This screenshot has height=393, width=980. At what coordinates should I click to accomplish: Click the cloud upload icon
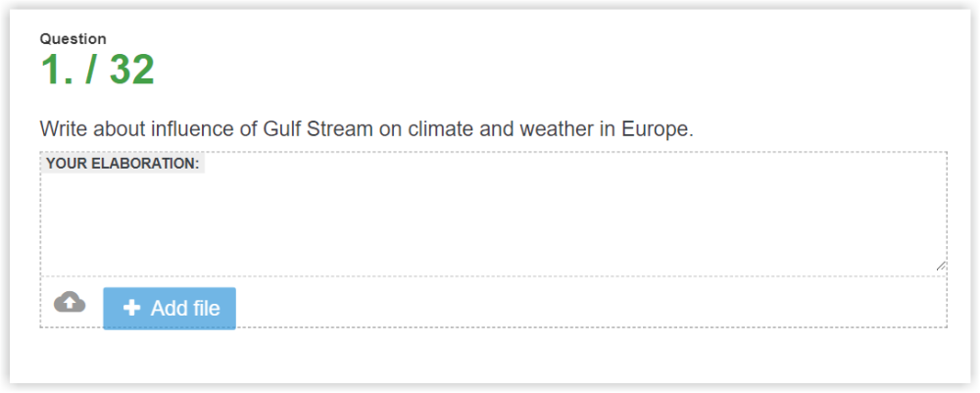click(69, 302)
